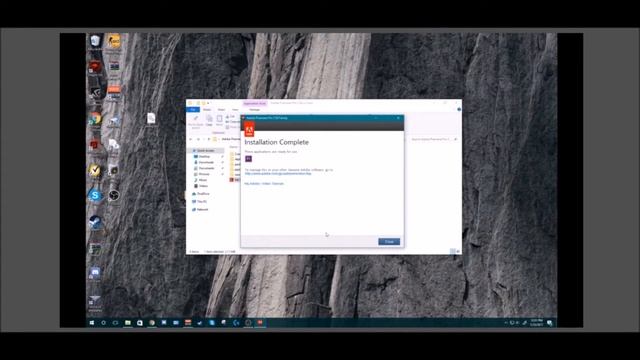Select Music in Explorer navigation pane
The image size is (640, 360).
pyautogui.click(x=203, y=180)
